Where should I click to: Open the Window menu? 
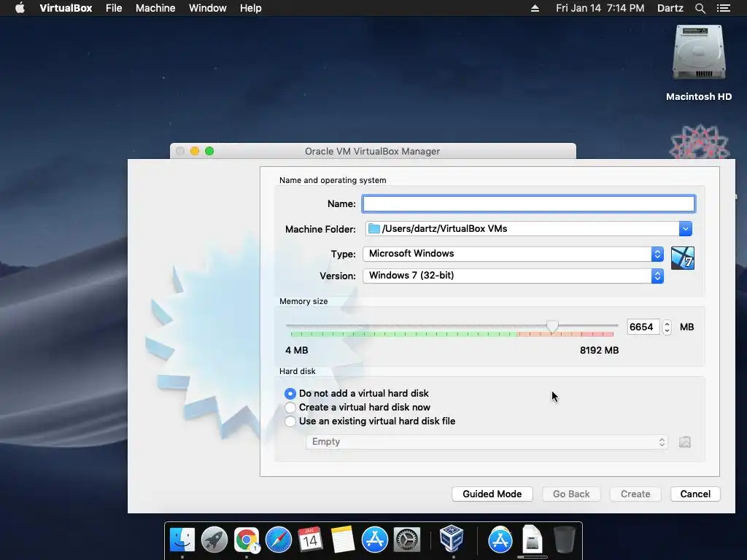coord(208,8)
